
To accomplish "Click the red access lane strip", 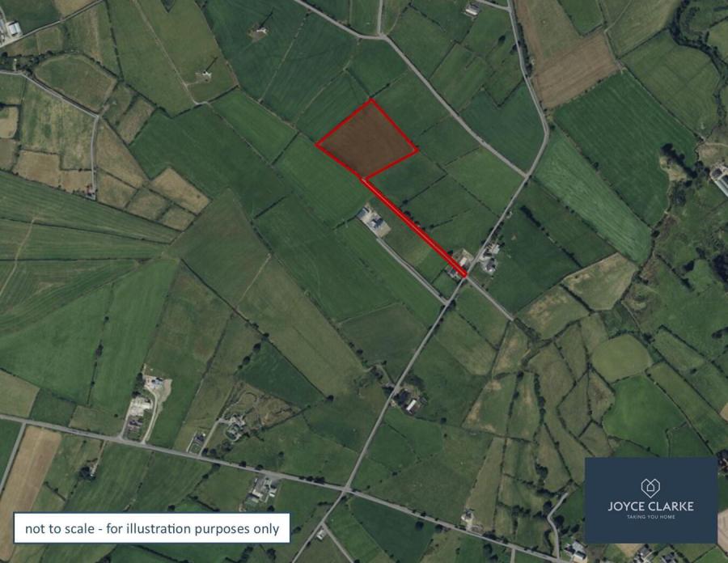I will tap(414, 227).
